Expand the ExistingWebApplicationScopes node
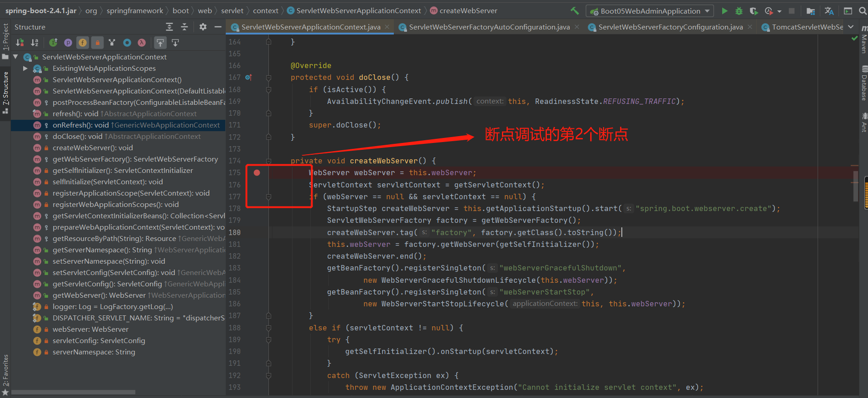The width and height of the screenshot is (868, 398). tap(25, 68)
